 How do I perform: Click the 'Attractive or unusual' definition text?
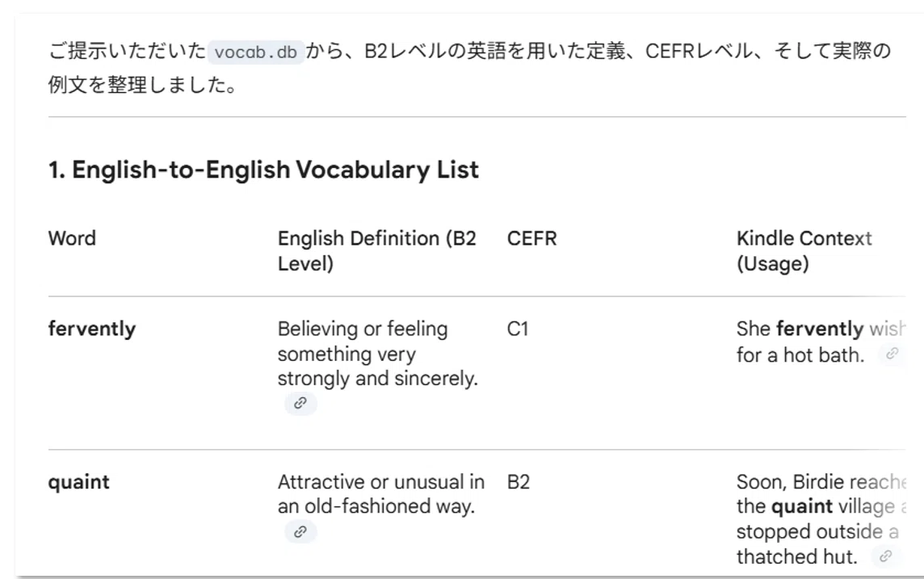click(x=380, y=494)
